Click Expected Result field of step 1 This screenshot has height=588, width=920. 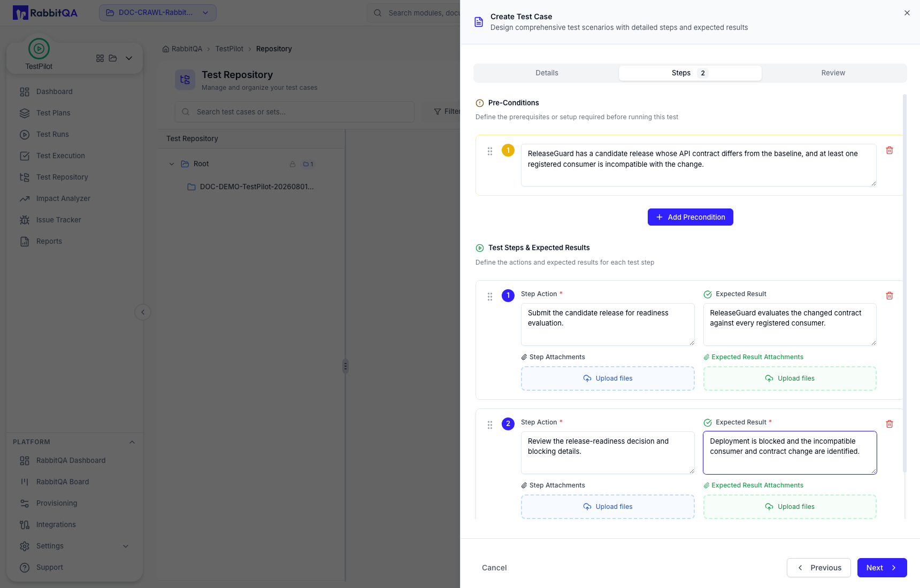tap(790, 324)
